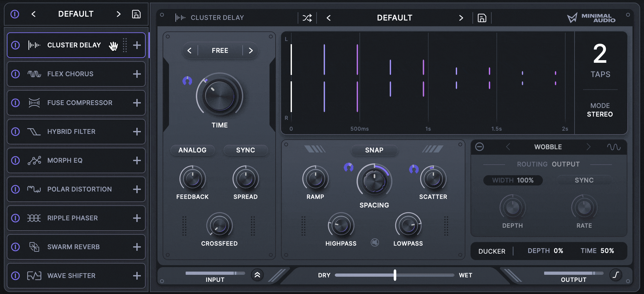644x294 pixels.
Task: Toggle Ripple Phaser power button
Action: 15,218
